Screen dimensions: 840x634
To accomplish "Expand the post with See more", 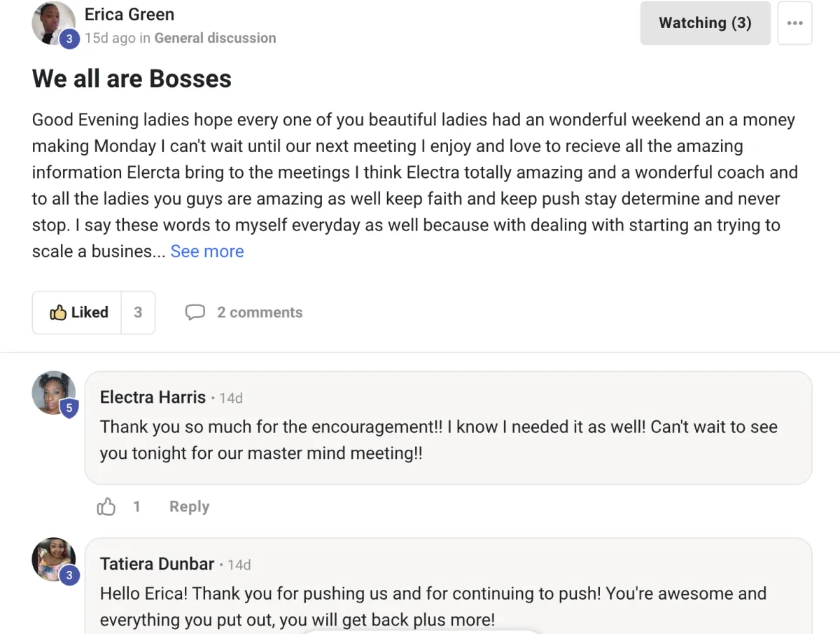I will pos(207,251).
